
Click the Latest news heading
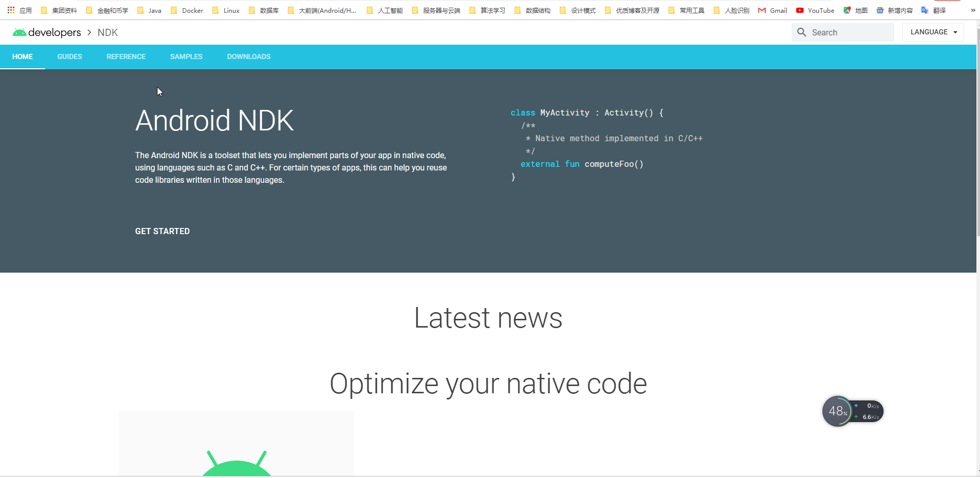pyautogui.click(x=488, y=318)
